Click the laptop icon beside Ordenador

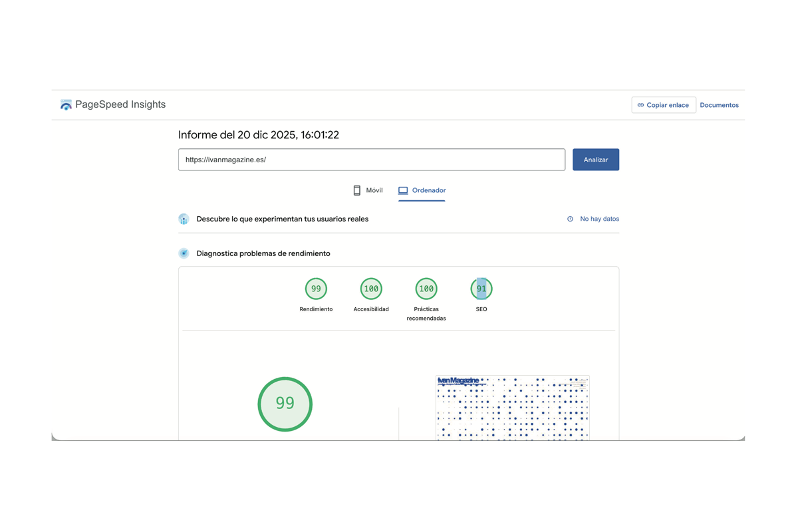pyautogui.click(x=403, y=190)
